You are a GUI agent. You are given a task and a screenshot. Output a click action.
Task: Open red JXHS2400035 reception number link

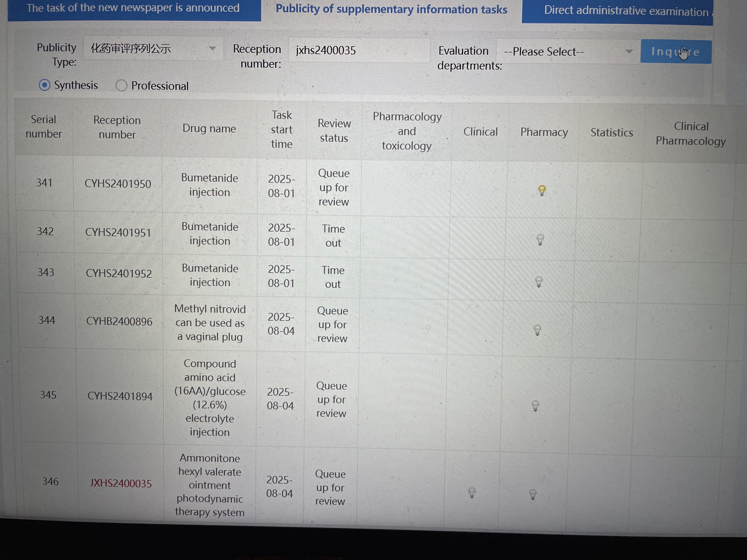pos(121,483)
